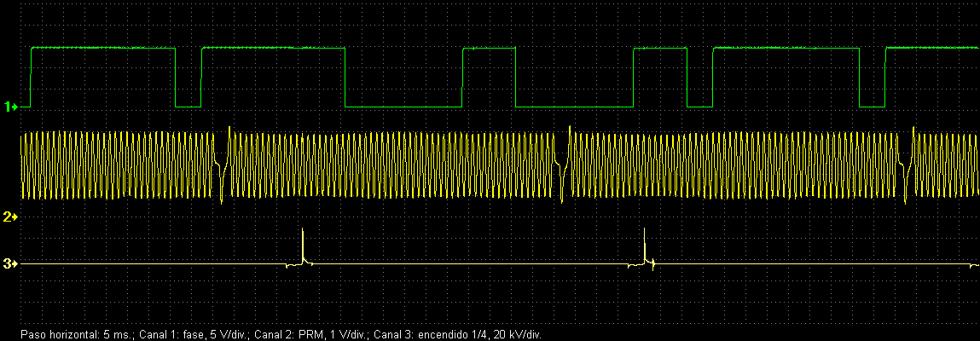Click the second wide low section of green trace

[x=575, y=107]
